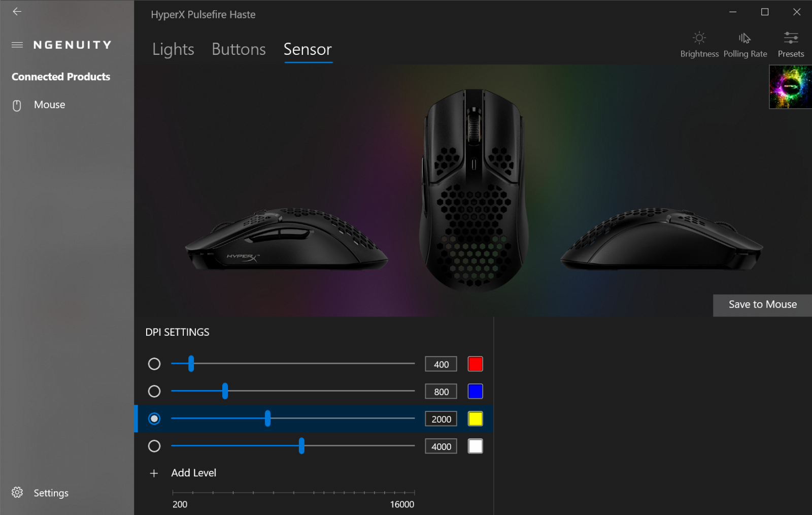Switch to the Buttons tab
This screenshot has width=812, height=515.
pyautogui.click(x=239, y=49)
